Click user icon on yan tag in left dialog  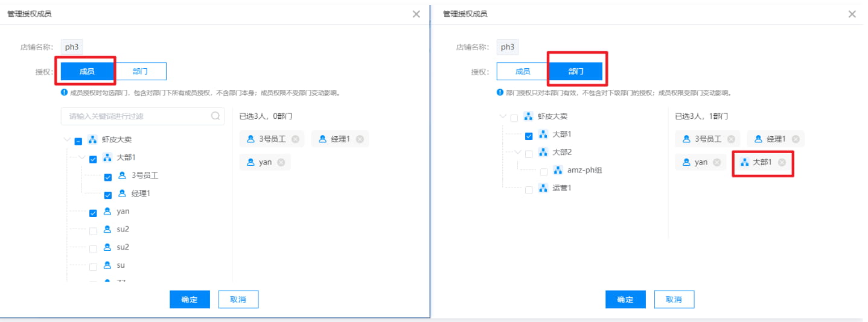tap(251, 162)
